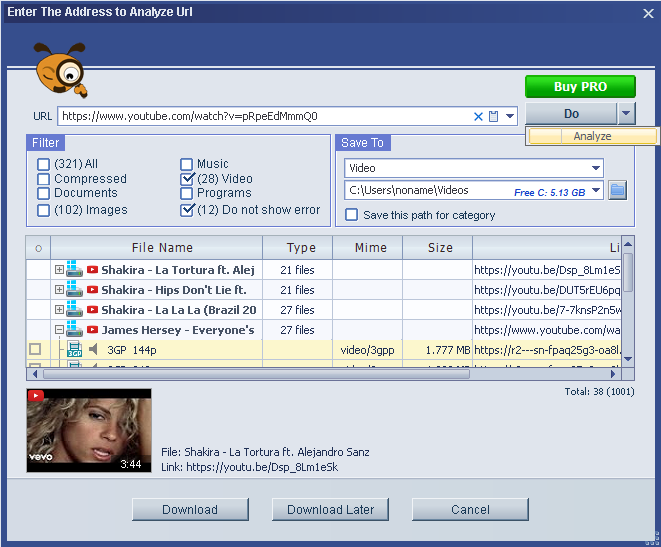Click download-group icon on James Hersey row

(74, 329)
